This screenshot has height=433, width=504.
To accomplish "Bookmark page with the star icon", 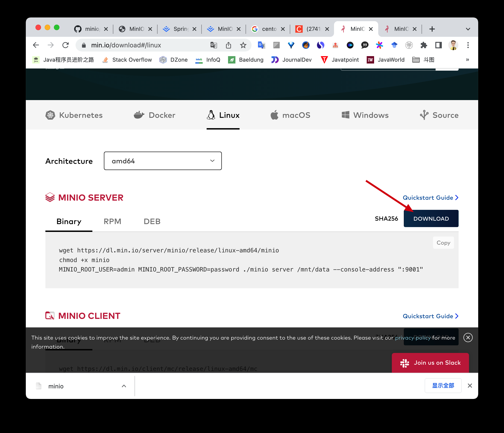I will 243,45.
